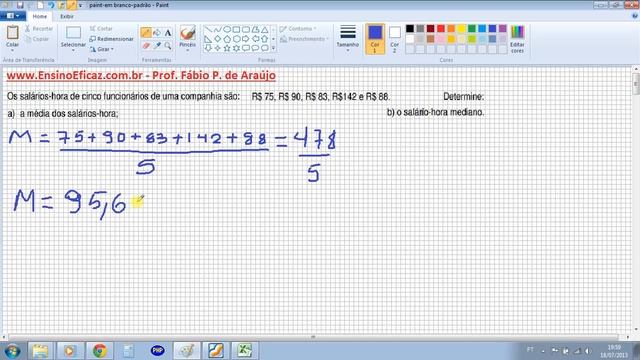Click the Colar clipboard paste icon
Viewport: 640px width, 360px height.
pos(13,33)
